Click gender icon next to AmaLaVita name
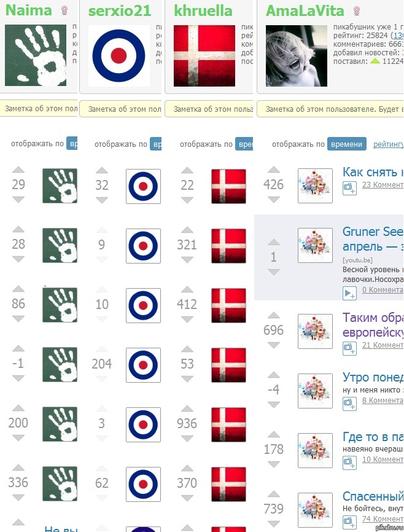The height and width of the screenshot is (532, 404). point(357,11)
